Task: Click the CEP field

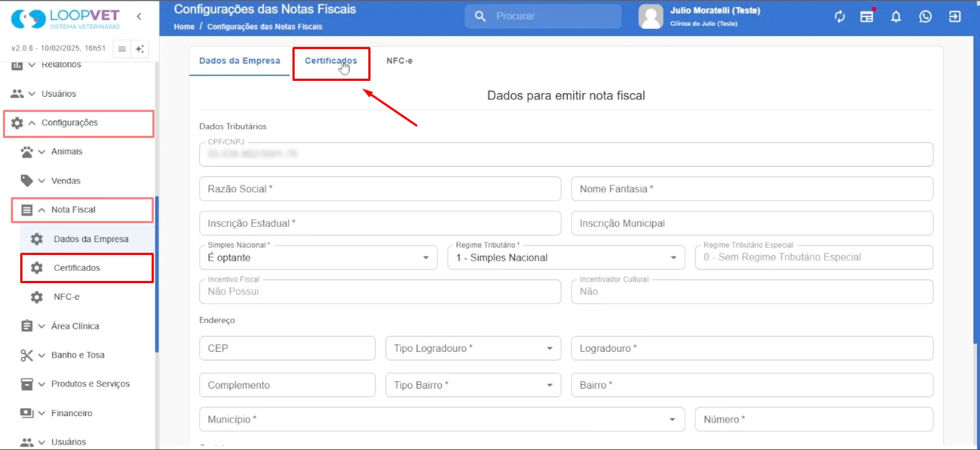Action: (x=287, y=348)
